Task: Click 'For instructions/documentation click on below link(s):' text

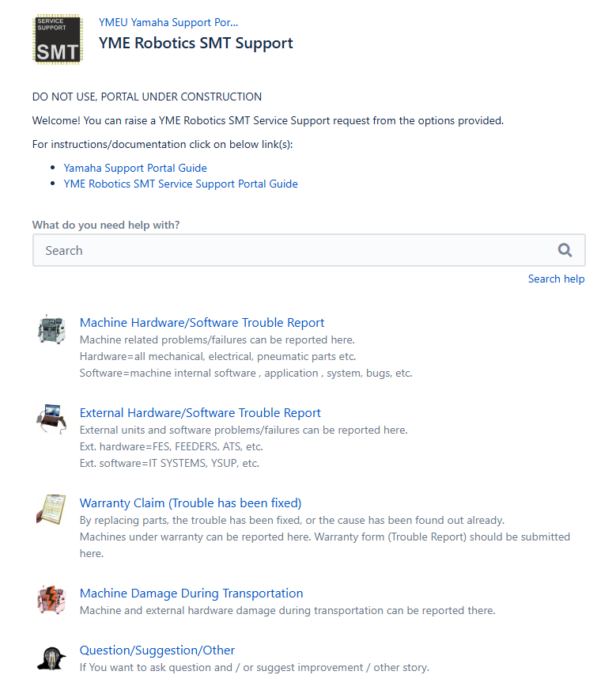Action: click(x=162, y=145)
